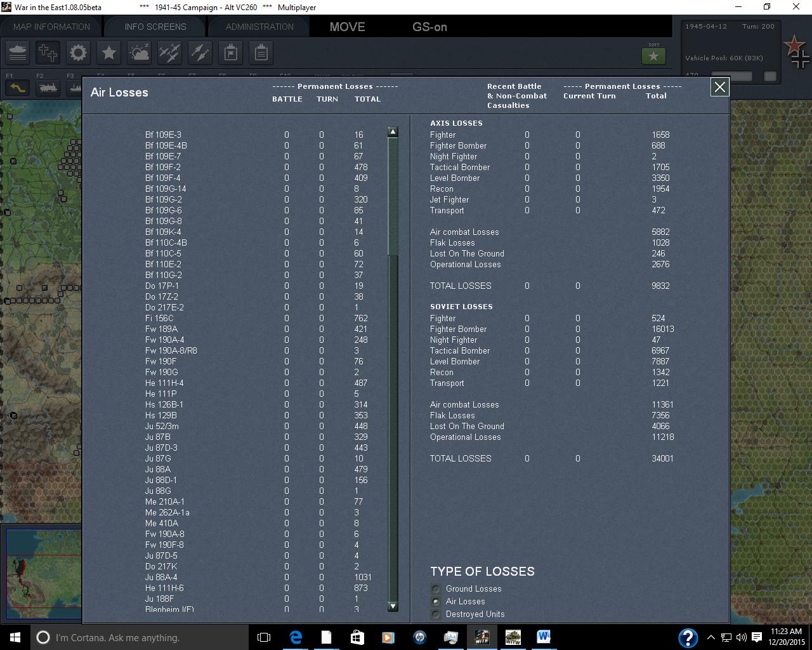Screen dimensions: 812x650
Task: Select Destroyed Units radio button
Action: 436,614
